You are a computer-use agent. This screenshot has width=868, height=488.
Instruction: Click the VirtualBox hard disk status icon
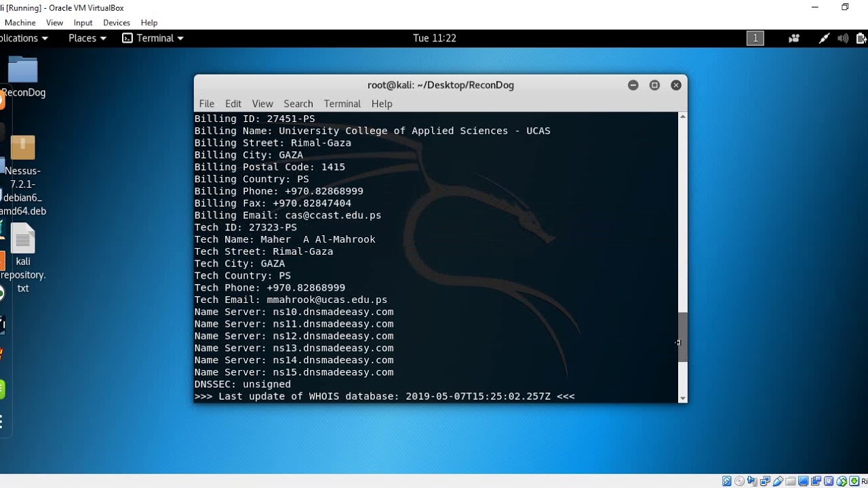coord(727,481)
